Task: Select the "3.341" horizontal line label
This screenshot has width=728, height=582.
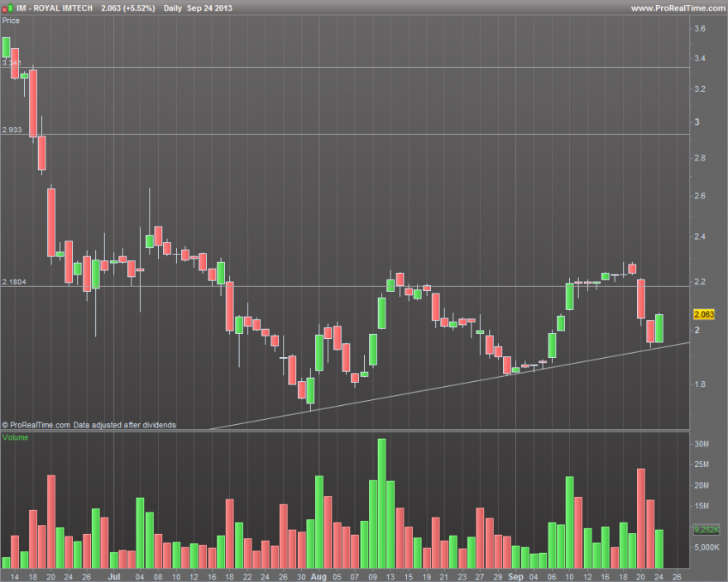Action: pos(12,63)
